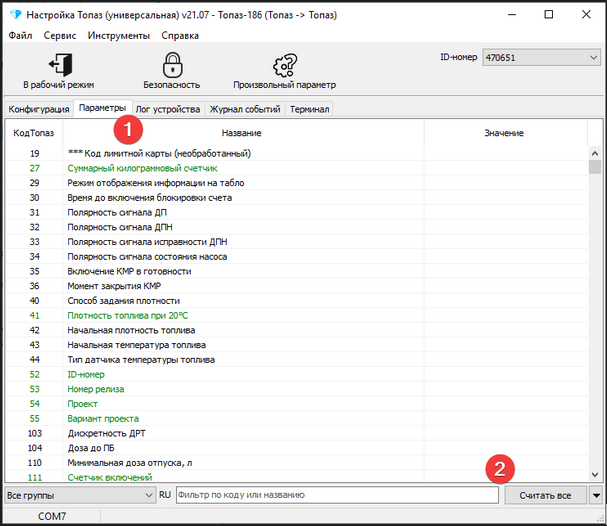Select row 'Полярность сигнала ДП'
Viewport: 607px width, 526px height.
pyautogui.click(x=297, y=212)
